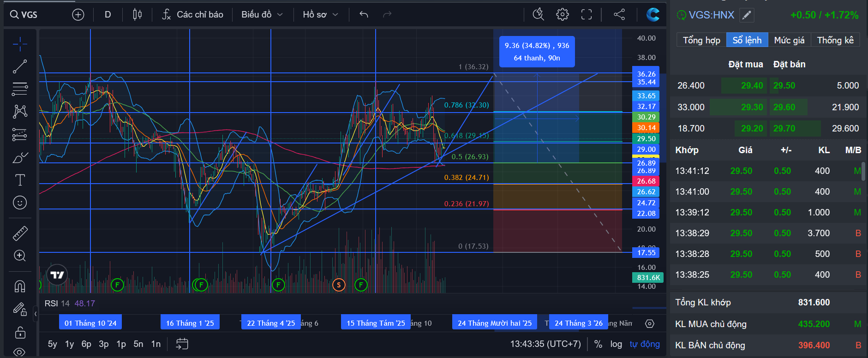Toggle lock all drawings
Screen dimensions: 868x358
click(x=20, y=332)
